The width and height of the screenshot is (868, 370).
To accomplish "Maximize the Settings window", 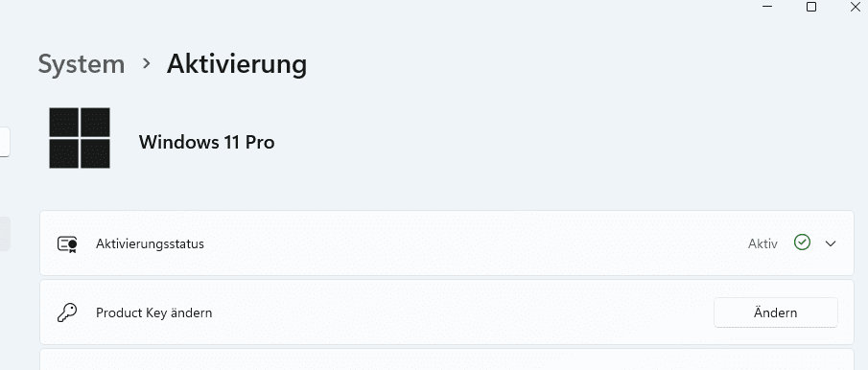I will click(811, 7).
